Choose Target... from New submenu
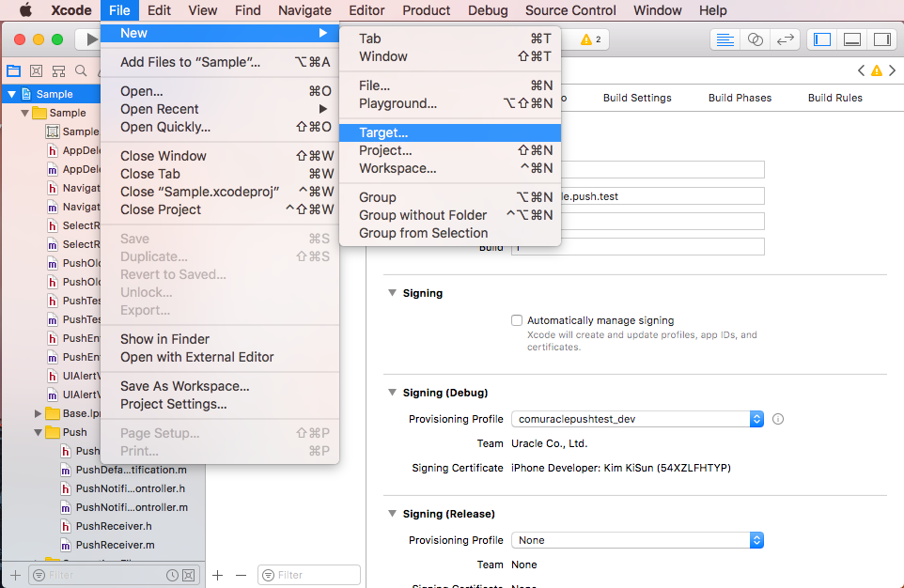Screen dimensions: 904x588 (x=450, y=132)
